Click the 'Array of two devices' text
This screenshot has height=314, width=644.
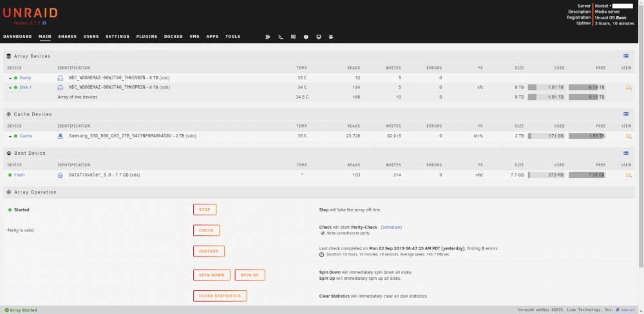pyautogui.click(x=78, y=97)
